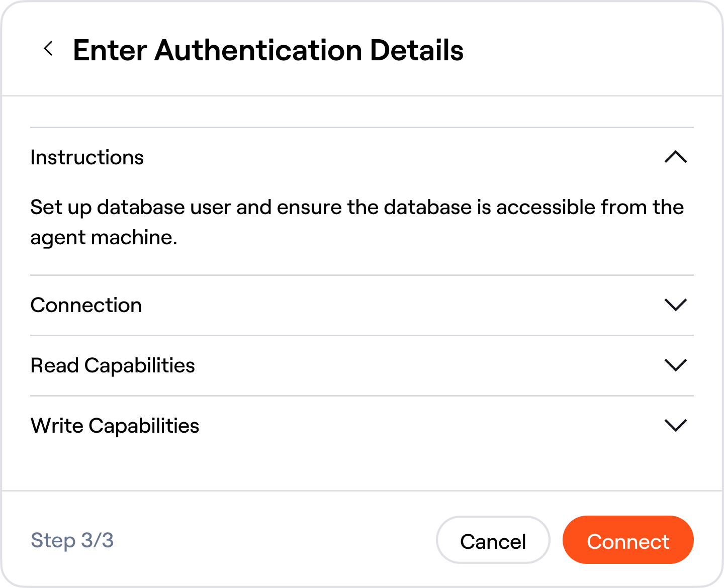Expand the Connection section by its label
Screen dimensions: 724x588
click(86, 305)
